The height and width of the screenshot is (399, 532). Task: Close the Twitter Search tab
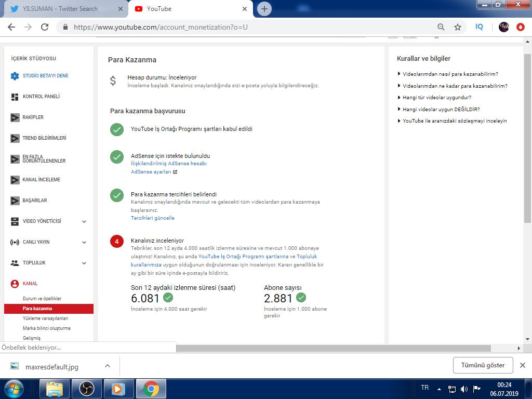pos(120,9)
